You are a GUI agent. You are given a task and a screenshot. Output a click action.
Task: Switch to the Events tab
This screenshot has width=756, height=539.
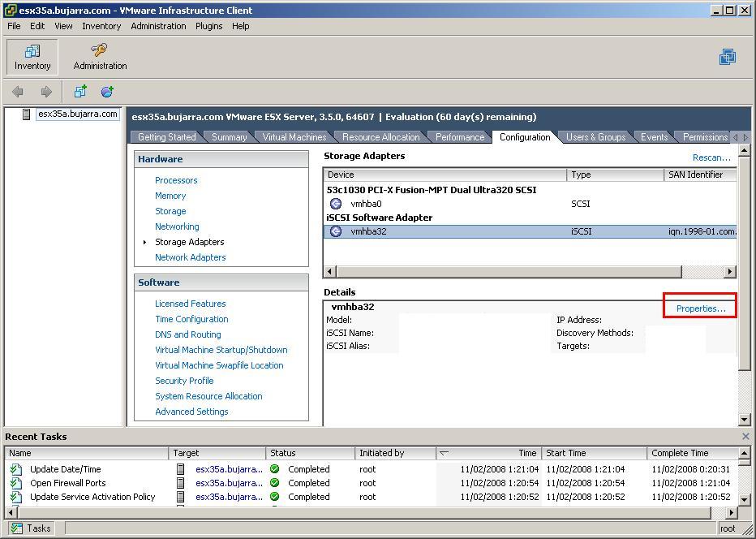click(x=654, y=137)
